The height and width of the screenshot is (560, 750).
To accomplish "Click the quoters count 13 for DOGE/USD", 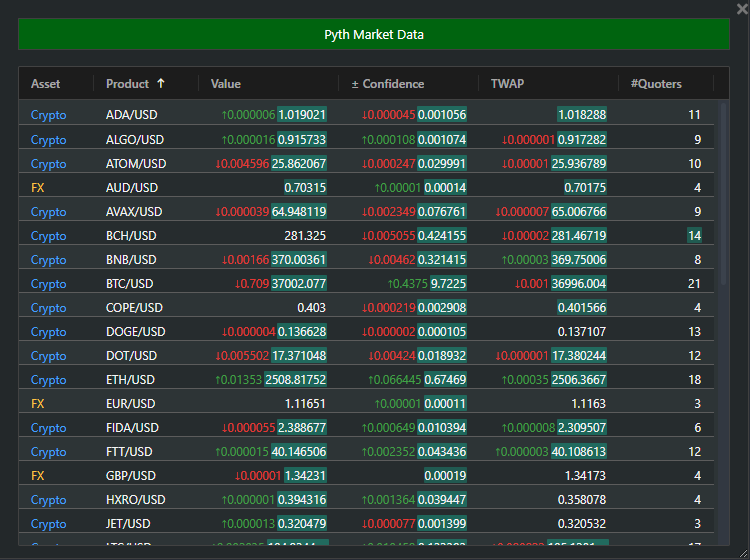I will (x=695, y=331).
